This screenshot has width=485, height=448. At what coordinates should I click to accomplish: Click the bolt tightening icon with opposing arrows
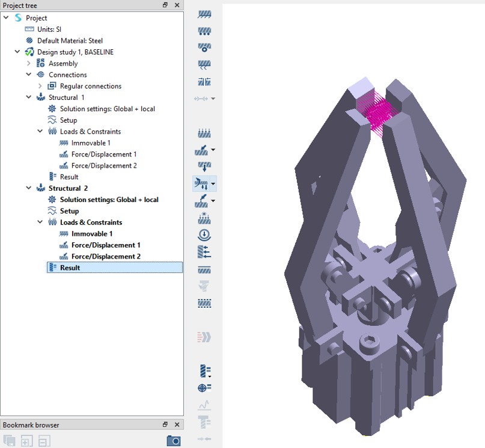(x=204, y=82)
